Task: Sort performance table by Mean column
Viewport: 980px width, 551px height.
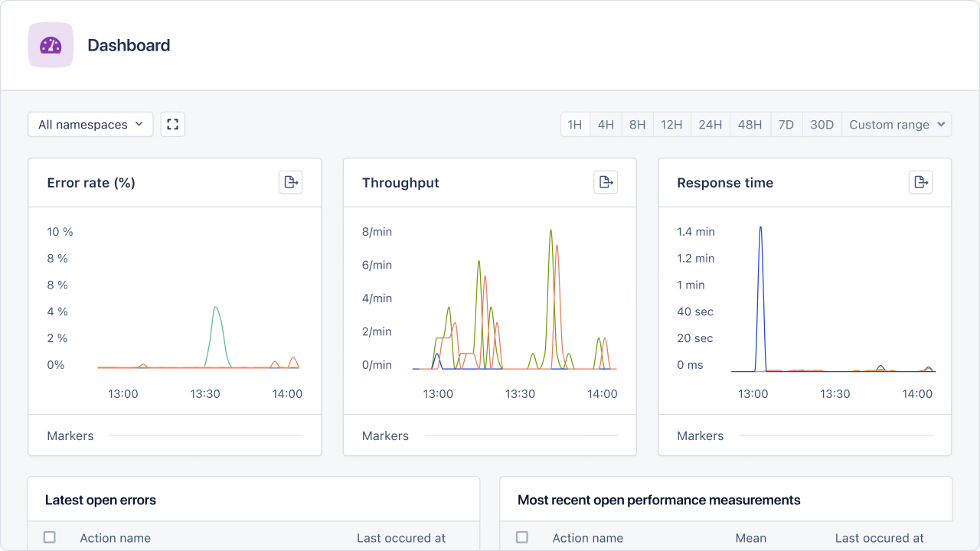Action: point(750,538)
